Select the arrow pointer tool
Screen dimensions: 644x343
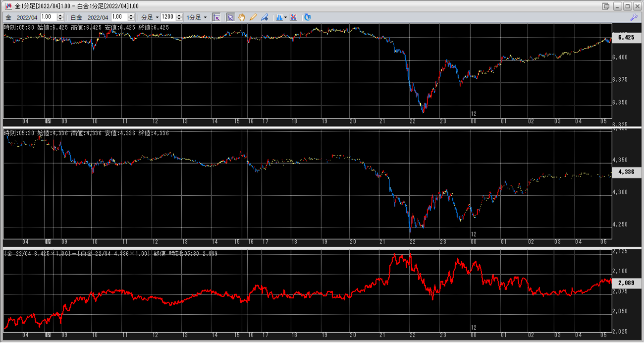click(230, 17)
